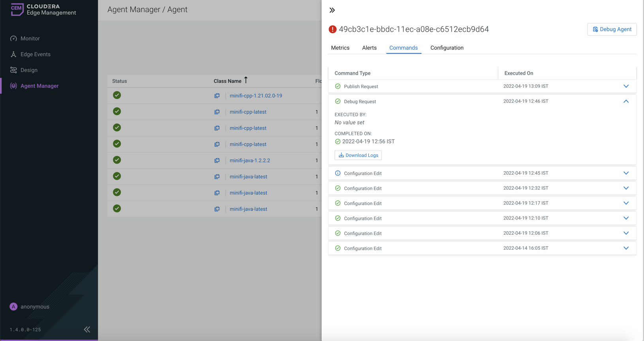Click the red error status icon beside agent ID
Viewport: 644px width, 341px height.
click(x=332, y=29)
